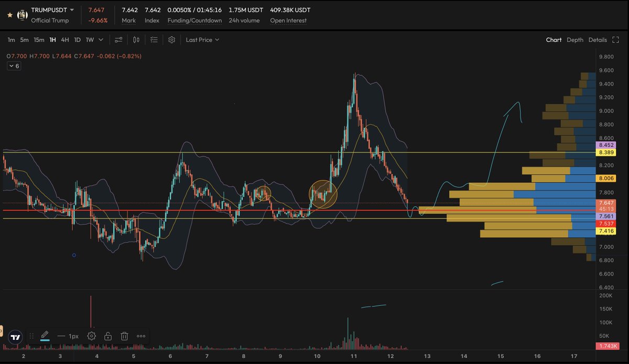This screenshot has width=629, height=364.
Task: Click the Index price label
Action: (x=152, y=20)
